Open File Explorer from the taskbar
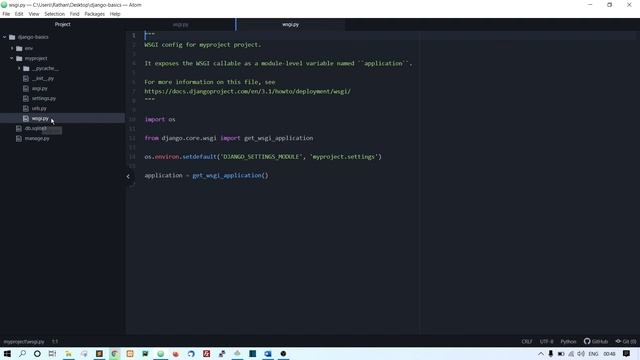The height and width of the screenshot is (360, 640). (x=68, y=354)
